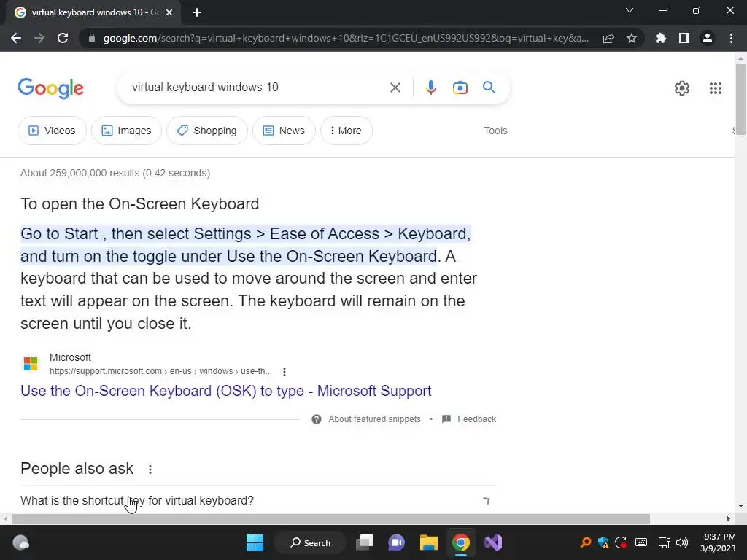Click scroll down arrow of vertical scrollbar

coord(740,506)
